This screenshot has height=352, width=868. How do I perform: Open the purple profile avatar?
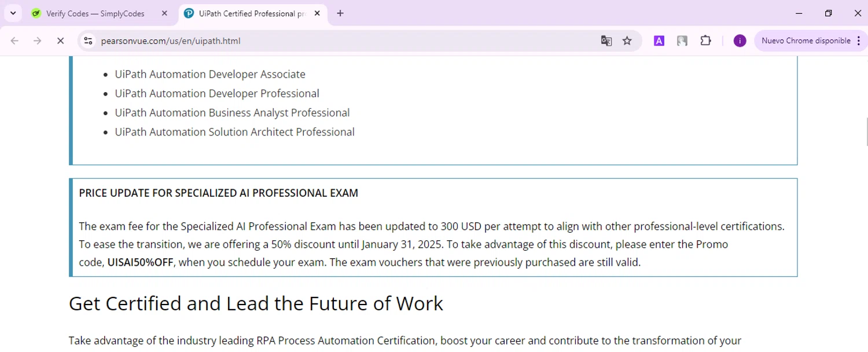point(740,41)
